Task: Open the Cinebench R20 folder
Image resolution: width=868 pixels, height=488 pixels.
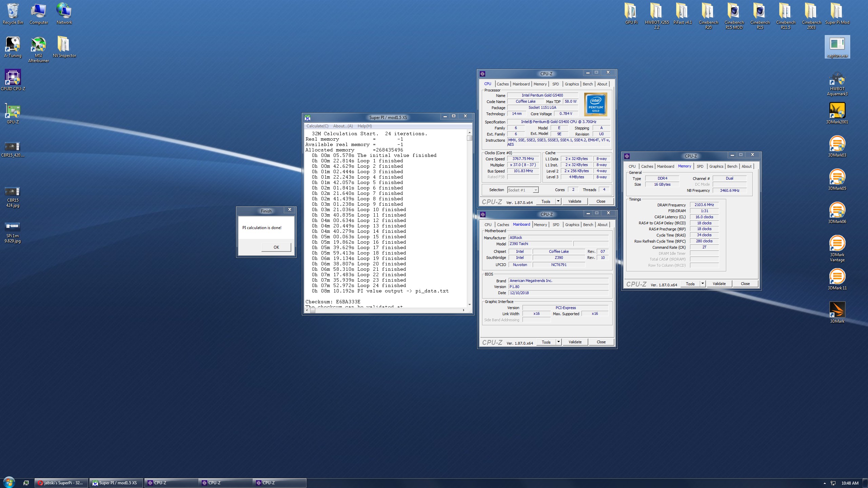Action: (x=708, y=16)
